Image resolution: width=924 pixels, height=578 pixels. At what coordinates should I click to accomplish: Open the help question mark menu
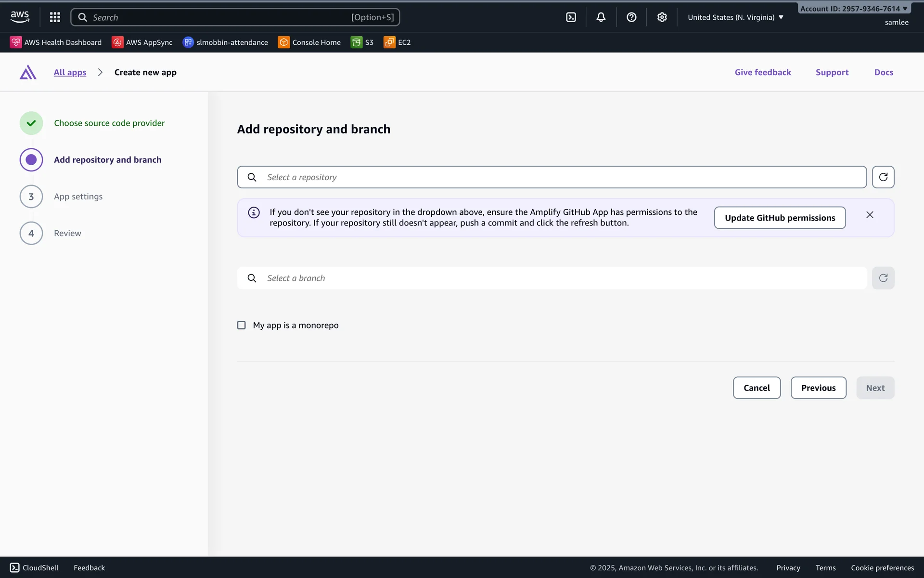631,17
